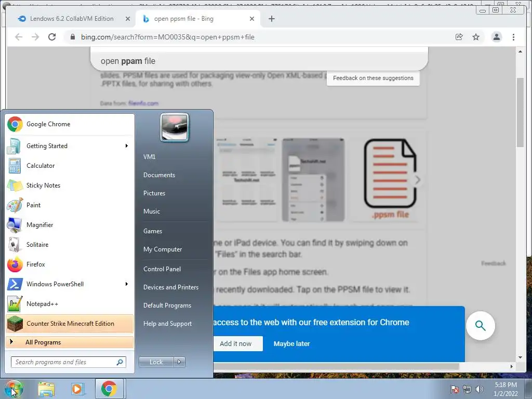
Task: Open Control Panel
Action: 162,269
